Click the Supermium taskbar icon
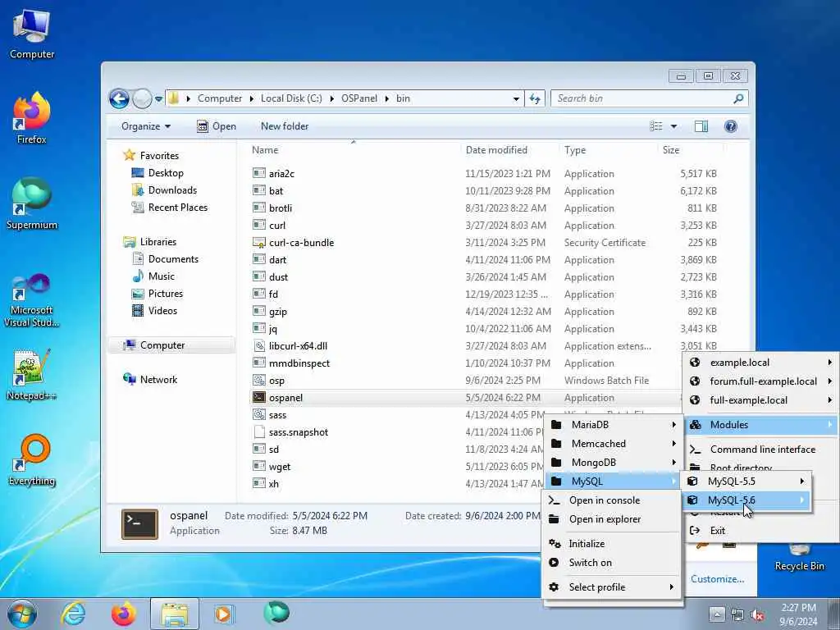Screen dimensions: 840x630 [276, 613]
